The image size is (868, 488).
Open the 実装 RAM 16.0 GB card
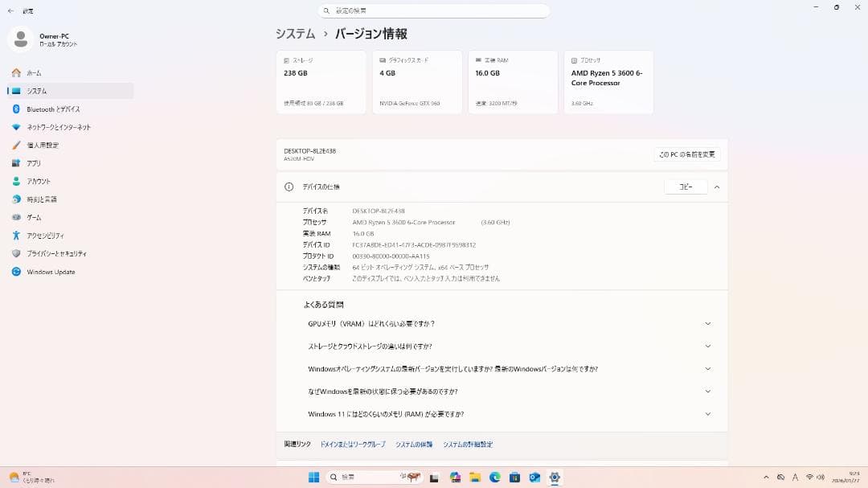(x=513, y=83)
